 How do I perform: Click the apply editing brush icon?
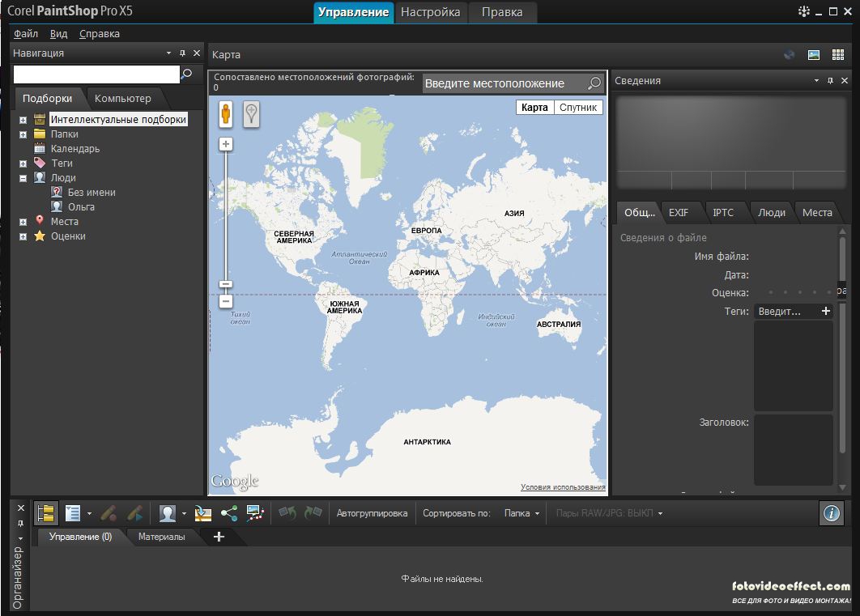[x=135, y=513]
